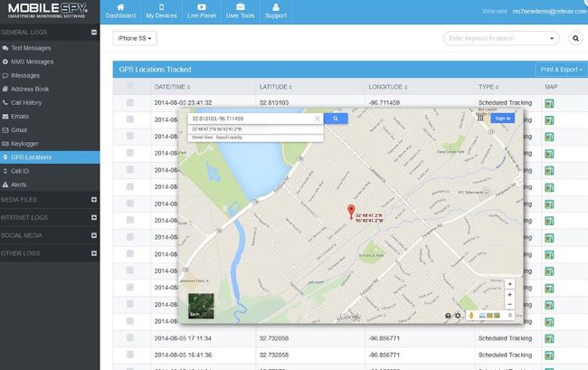Check the 2014-08-05 16:41:36 row
This screenshot has width=588, height=370.
point(130,355)
